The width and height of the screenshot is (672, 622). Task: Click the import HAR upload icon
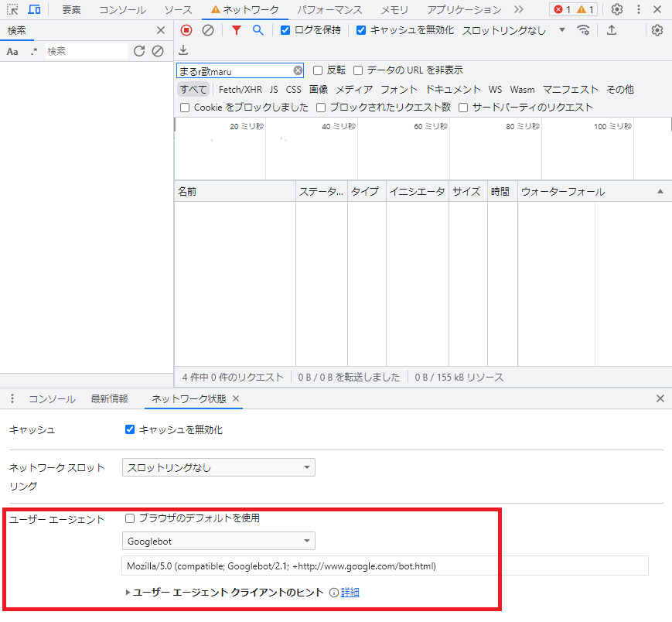click(x=612, y=30)
